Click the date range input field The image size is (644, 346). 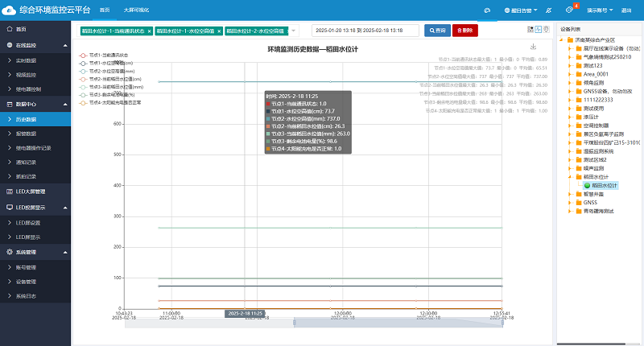(360, 31)
